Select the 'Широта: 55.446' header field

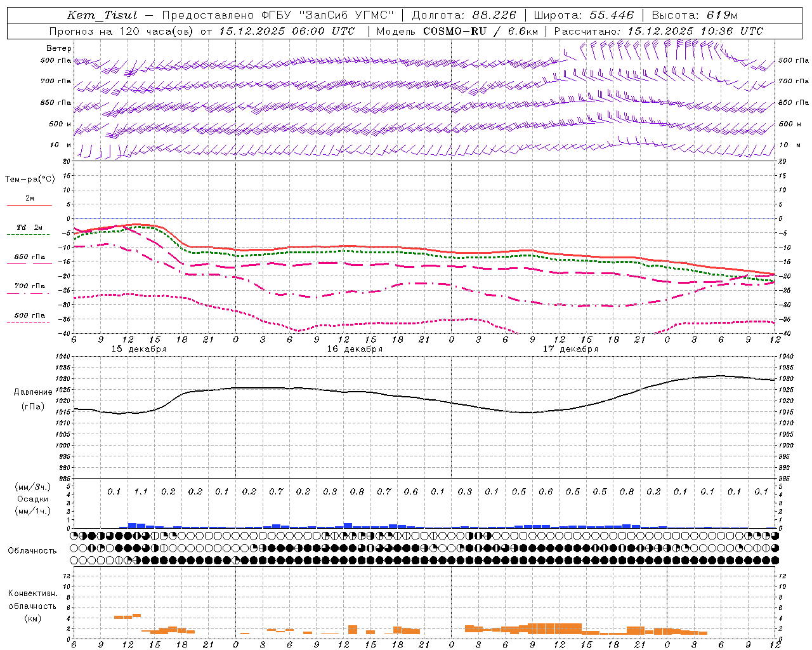click(584, 15)
